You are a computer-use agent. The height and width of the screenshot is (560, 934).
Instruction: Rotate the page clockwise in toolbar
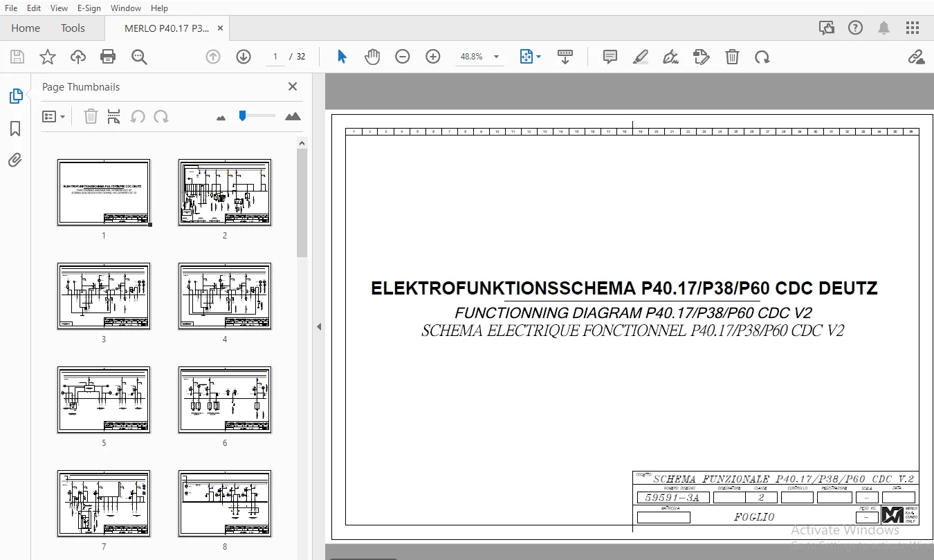point(762,57)
